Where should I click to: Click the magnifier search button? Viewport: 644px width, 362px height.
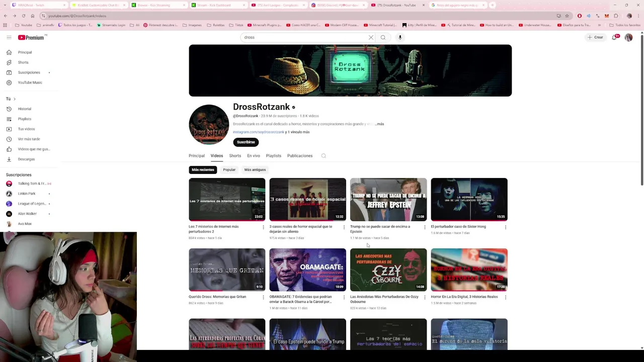pyautogui.click(x=383, y=37)
